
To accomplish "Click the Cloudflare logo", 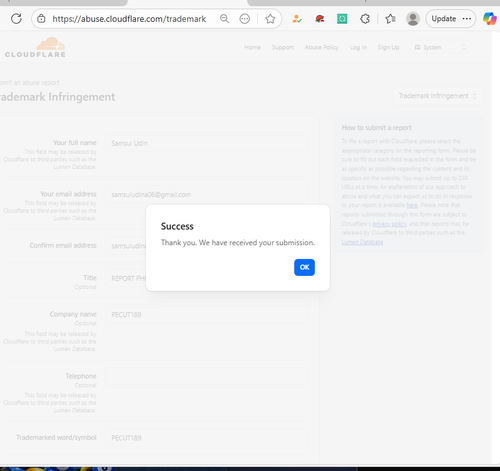I will [x=35, y=48].
